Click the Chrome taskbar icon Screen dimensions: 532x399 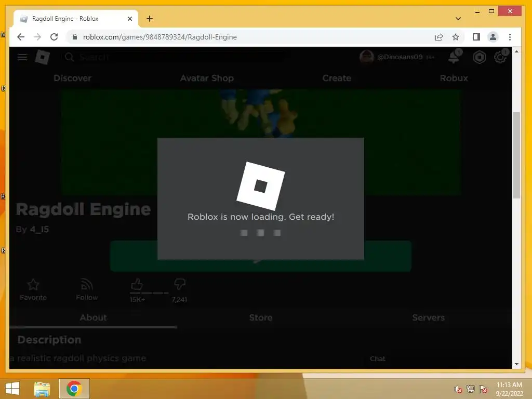pos(74,389)
